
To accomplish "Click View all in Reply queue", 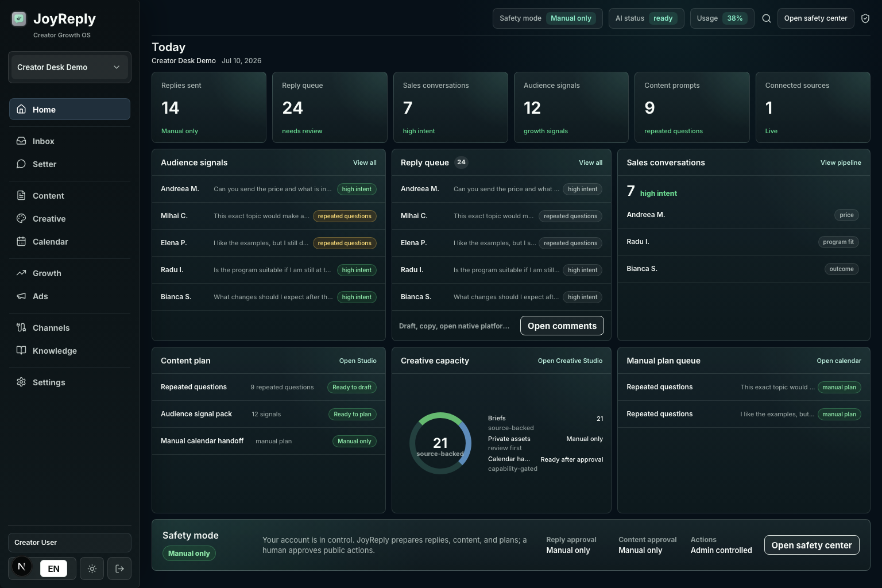I will click(590, 163).
